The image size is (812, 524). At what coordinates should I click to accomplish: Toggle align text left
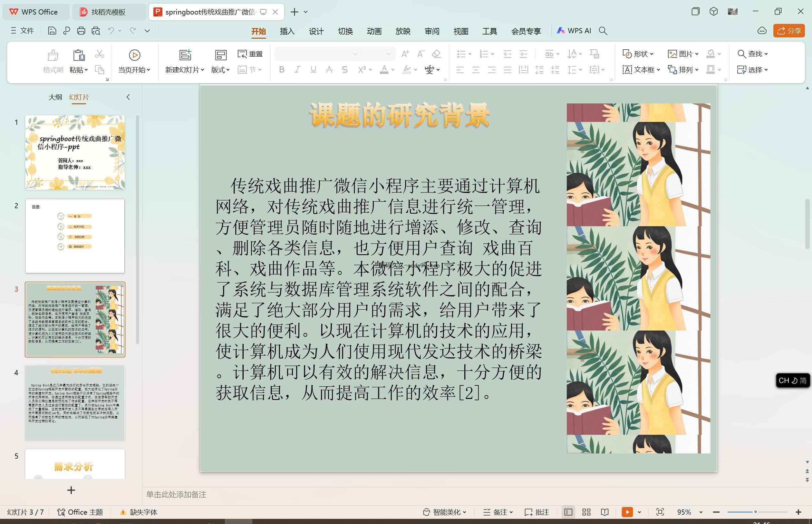tap(460, 70)
